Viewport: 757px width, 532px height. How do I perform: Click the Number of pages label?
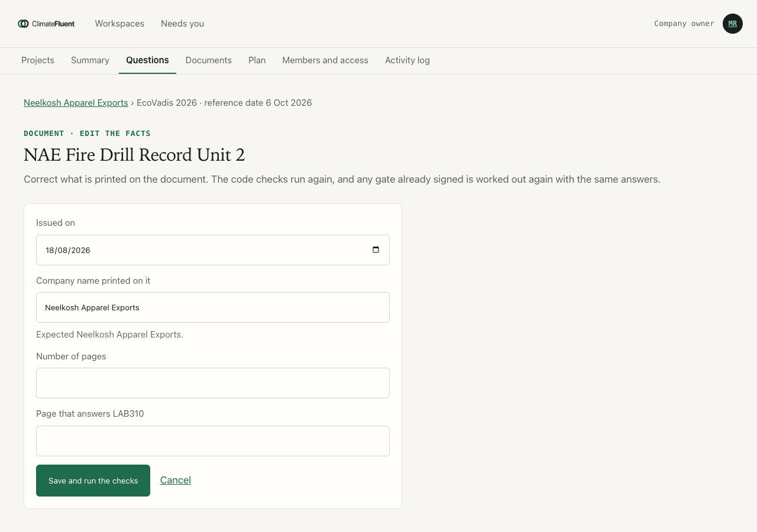pyautogui.click(x=71, y=356)
